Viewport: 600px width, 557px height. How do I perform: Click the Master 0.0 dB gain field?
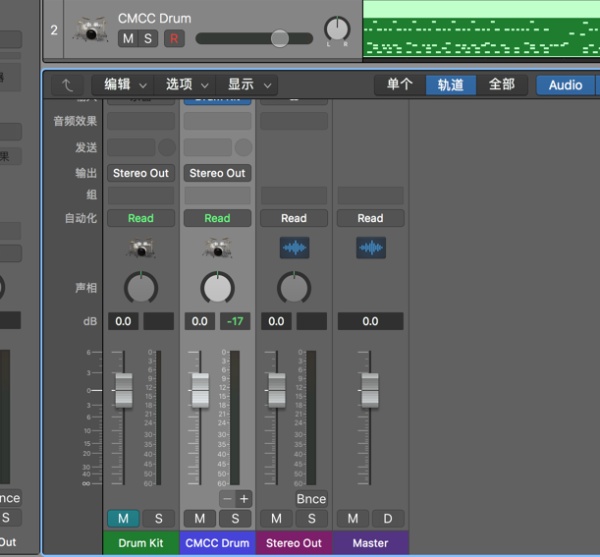pos(370,321)
